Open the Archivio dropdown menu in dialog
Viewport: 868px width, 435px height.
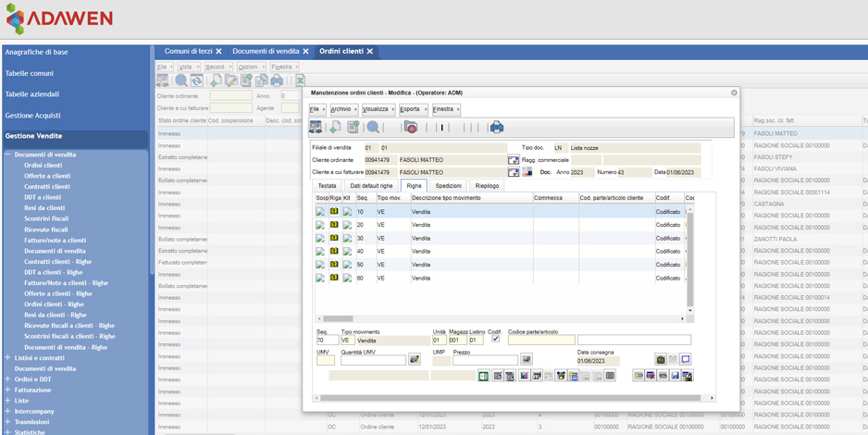pos(343,109)
